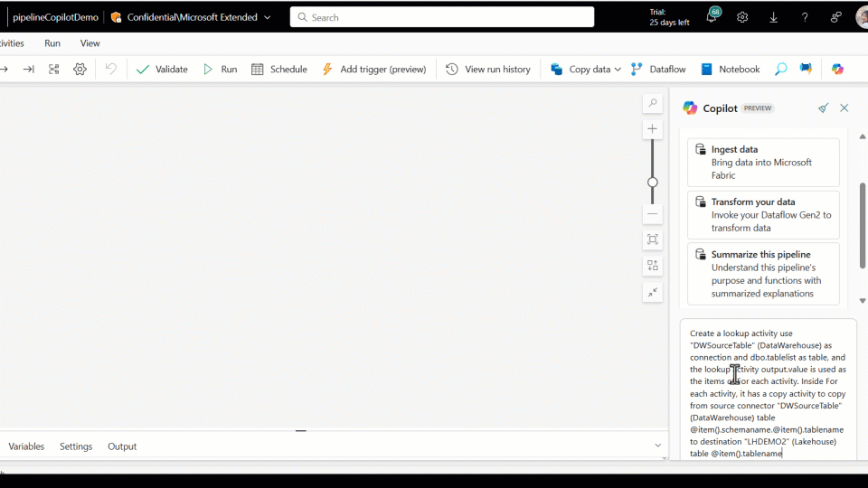Toggle the Copilot icon in toolbar

pos(837,70)
